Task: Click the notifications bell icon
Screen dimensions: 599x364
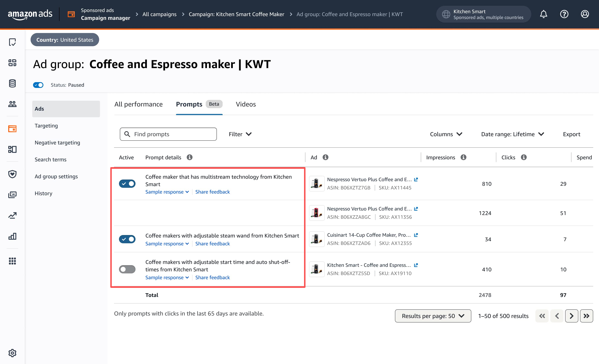Action: (x=543, y=14)
